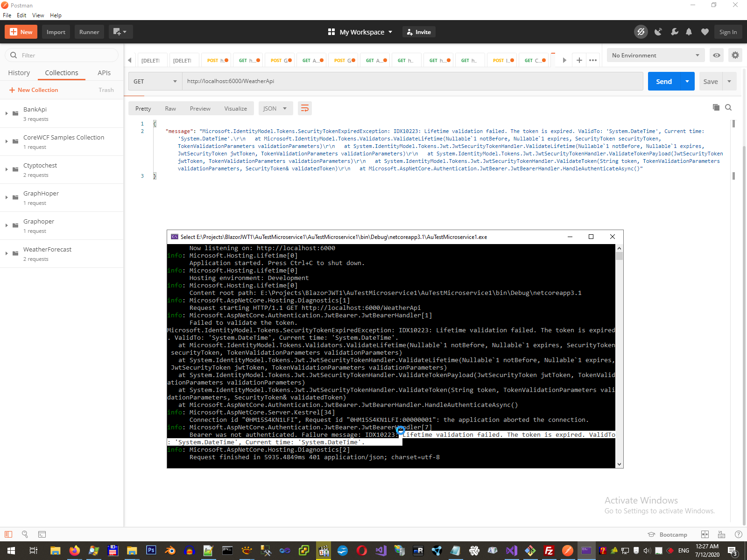Open the GET method dropdown
This screenshot has width=747, height=560.
155,81
